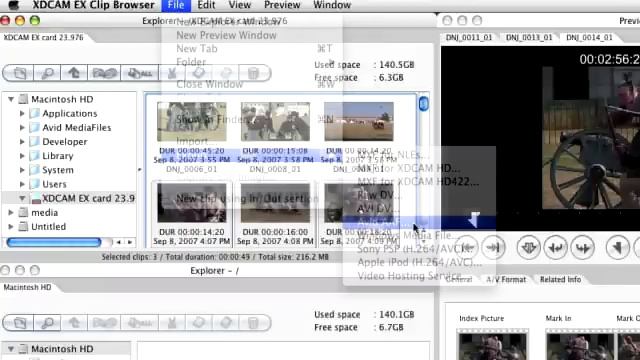
Task: Select clip thumbnail DNJ_0006_01
Action: [191, 122]
